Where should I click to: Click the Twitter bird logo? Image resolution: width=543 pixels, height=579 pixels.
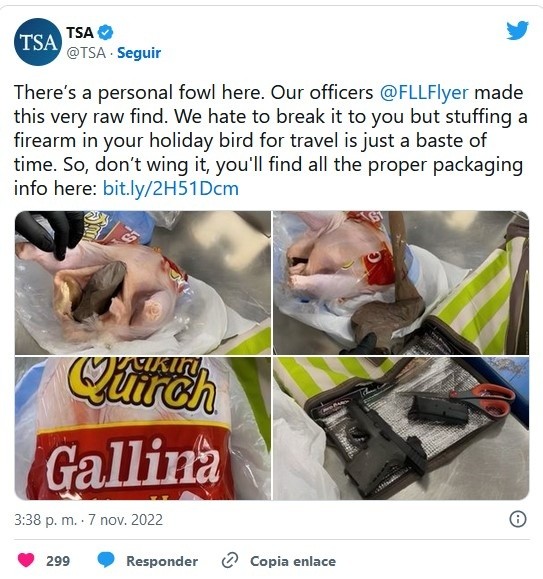[x=517, y=30]
